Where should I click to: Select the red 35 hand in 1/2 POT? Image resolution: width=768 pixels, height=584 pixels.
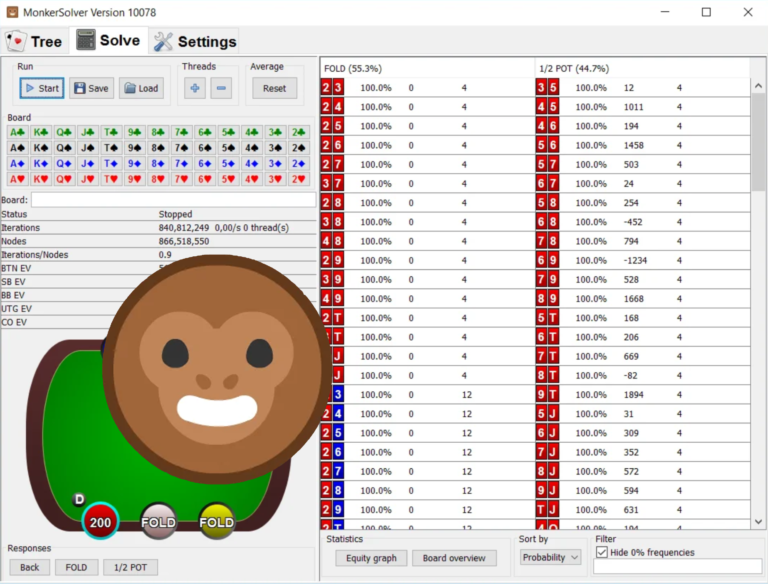(x=642, y=88)
